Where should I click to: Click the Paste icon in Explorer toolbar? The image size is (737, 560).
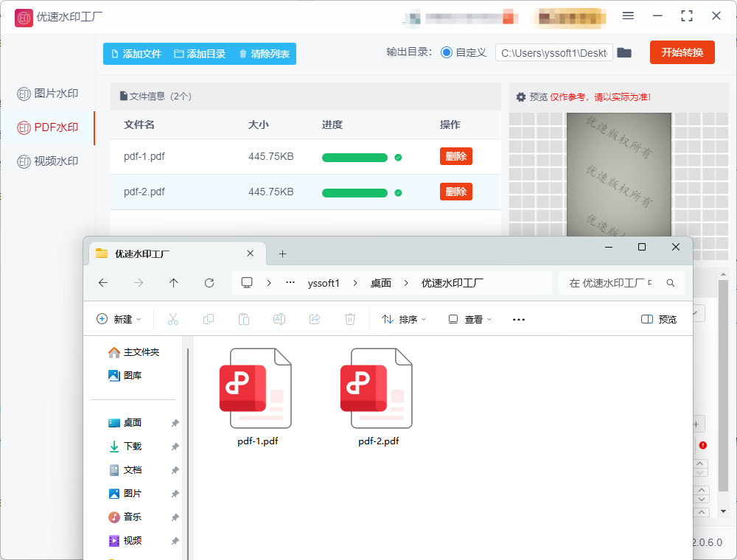[243, 320]
